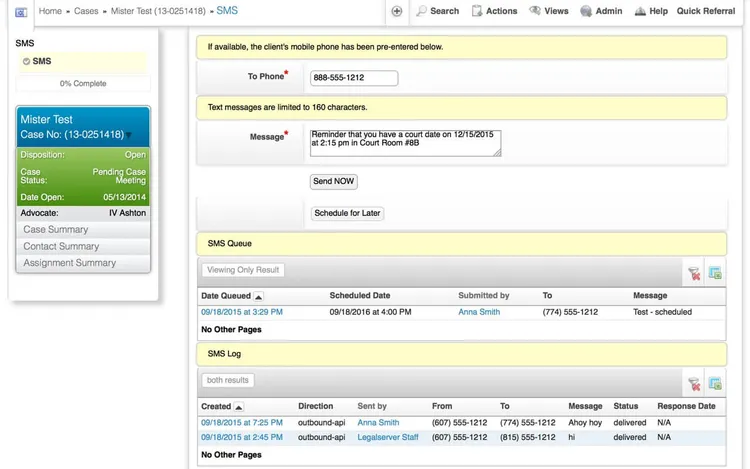Expand the Case Summary section
This screenshot has width=750, height=469.
[x=83, y=229]
